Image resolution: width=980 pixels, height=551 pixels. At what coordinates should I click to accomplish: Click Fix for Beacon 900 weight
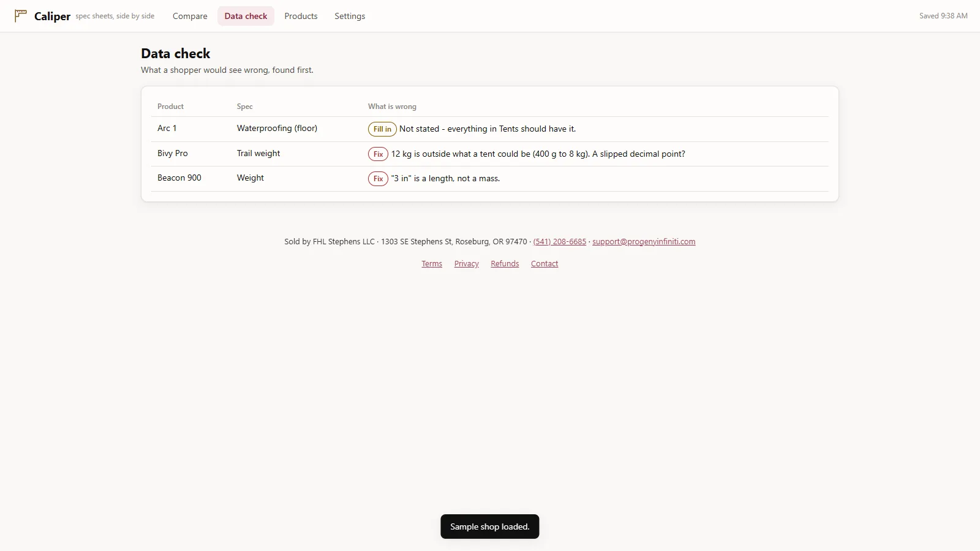coord(378,179)
